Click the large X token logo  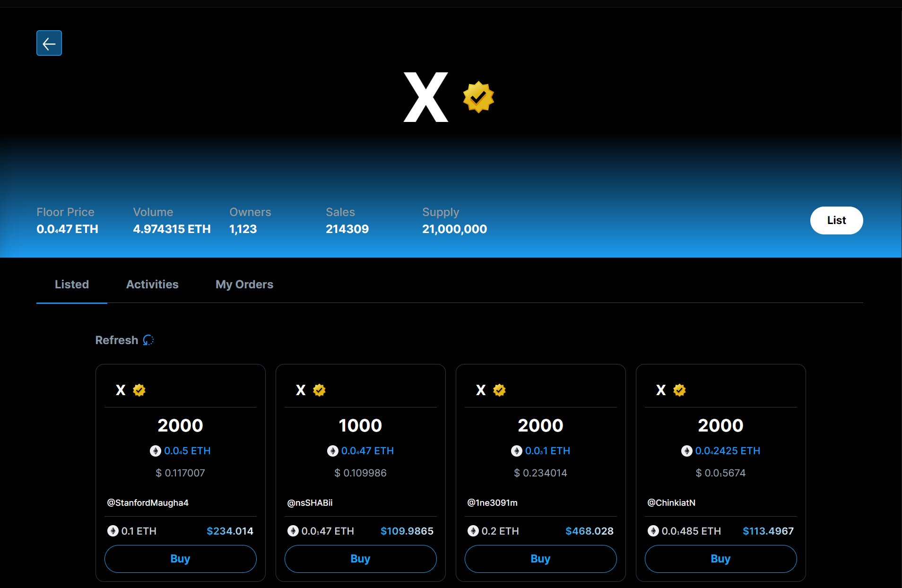pyautogui.click(x=425, y=97)
